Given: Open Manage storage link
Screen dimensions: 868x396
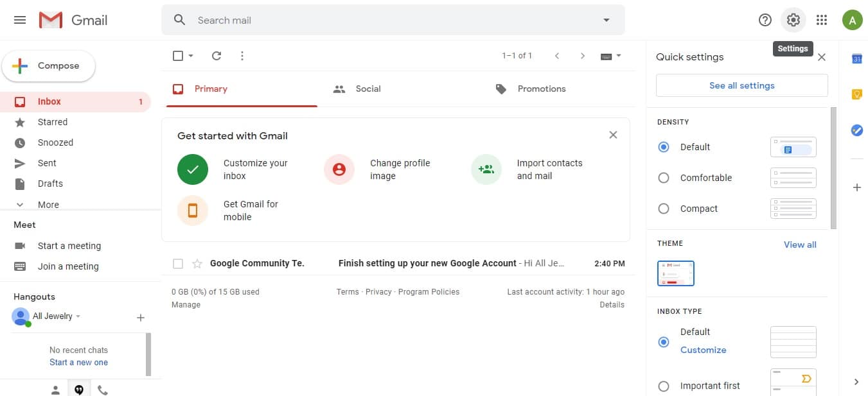Looking at the screenshot, I should tap(186, 305).
